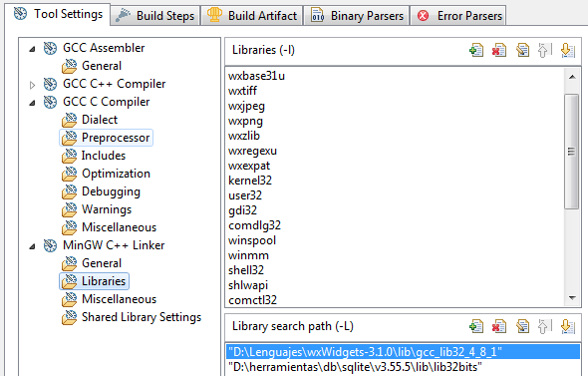Collapse the GCC Assembler tree node
Viewport: 588px width, 376px height.
click(x=33, y=49)
